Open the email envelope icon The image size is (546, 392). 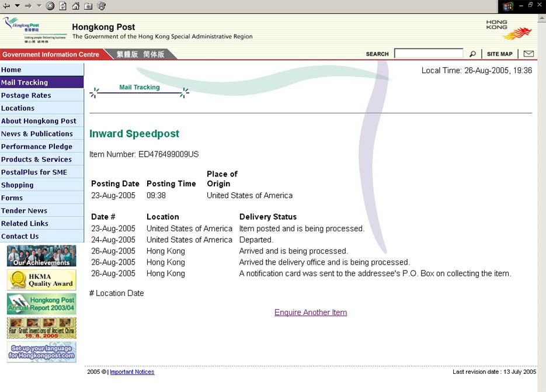(x=528, y=54)
